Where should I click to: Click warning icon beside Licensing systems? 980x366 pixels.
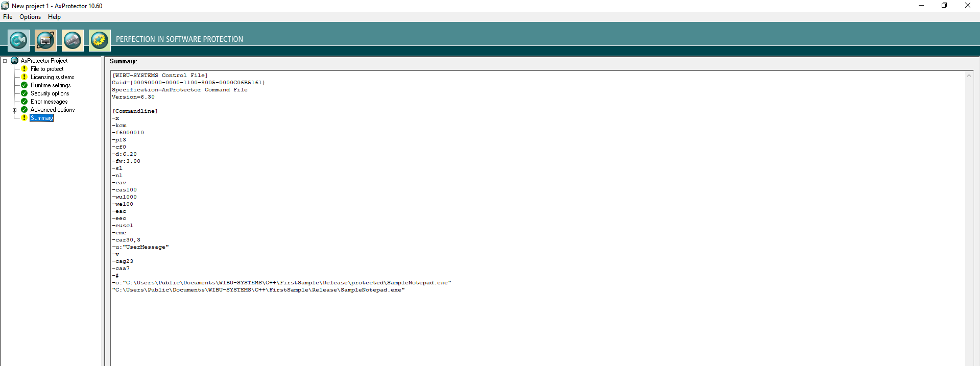pos(24,77)
